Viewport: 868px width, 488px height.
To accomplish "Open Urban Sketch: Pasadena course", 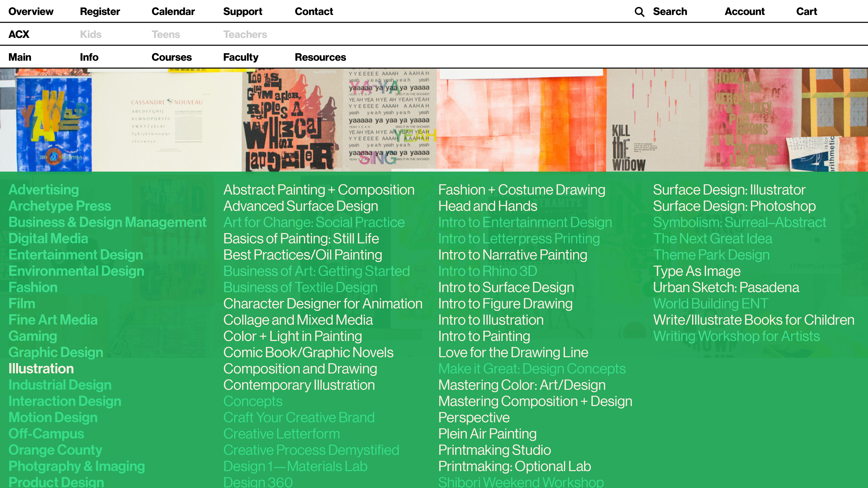I will click(x=726, y=287).
